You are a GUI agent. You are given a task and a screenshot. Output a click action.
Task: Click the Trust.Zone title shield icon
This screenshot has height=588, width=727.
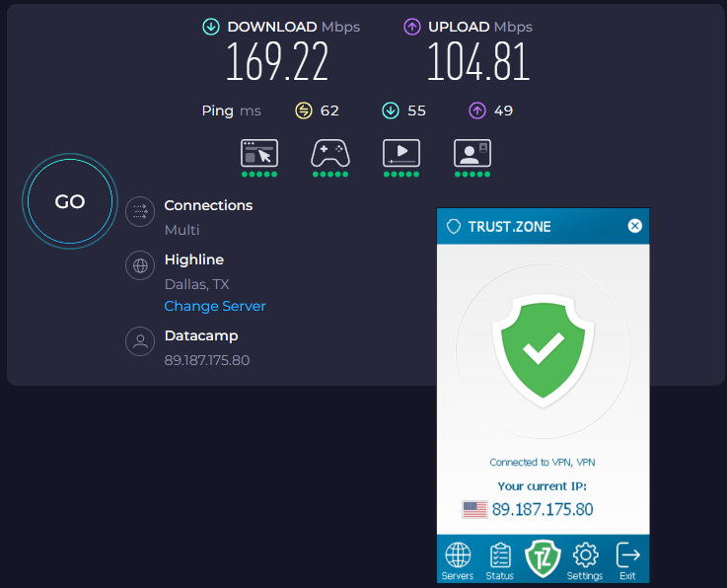point(454,226)
